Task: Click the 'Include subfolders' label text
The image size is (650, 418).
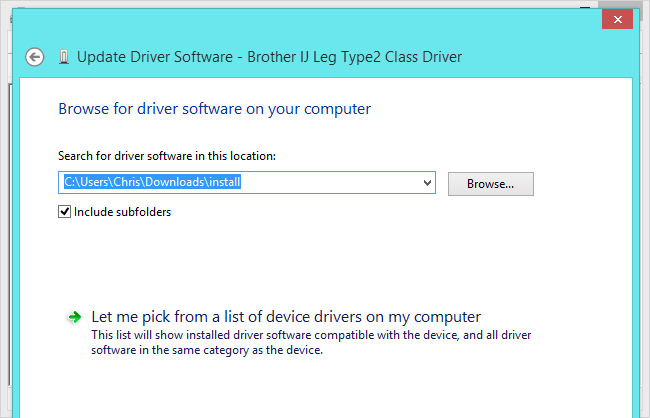Action: click(122, 212)
